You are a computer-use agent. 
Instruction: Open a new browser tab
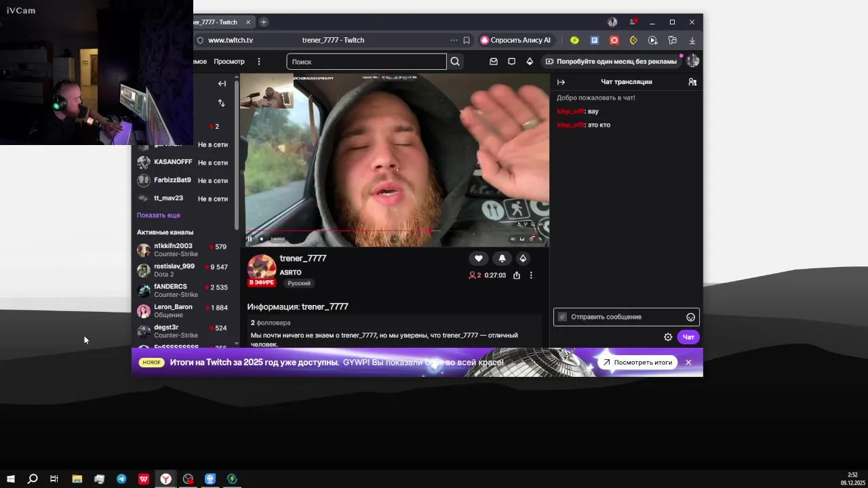264,22
